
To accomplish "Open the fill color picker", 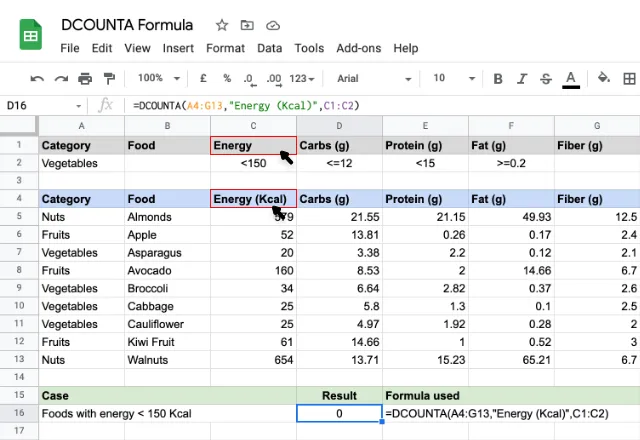I will click(603, 78).
